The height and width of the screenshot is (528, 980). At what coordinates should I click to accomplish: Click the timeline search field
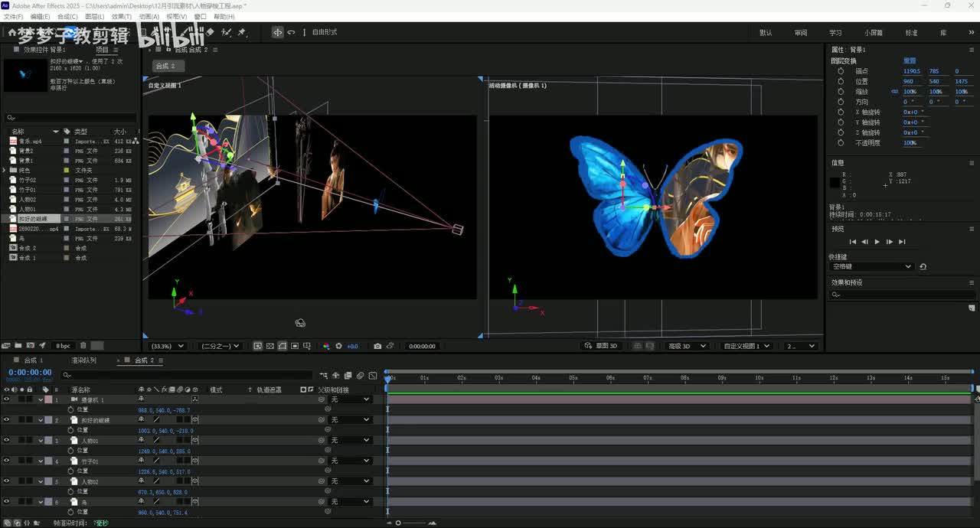coord(188,375)
